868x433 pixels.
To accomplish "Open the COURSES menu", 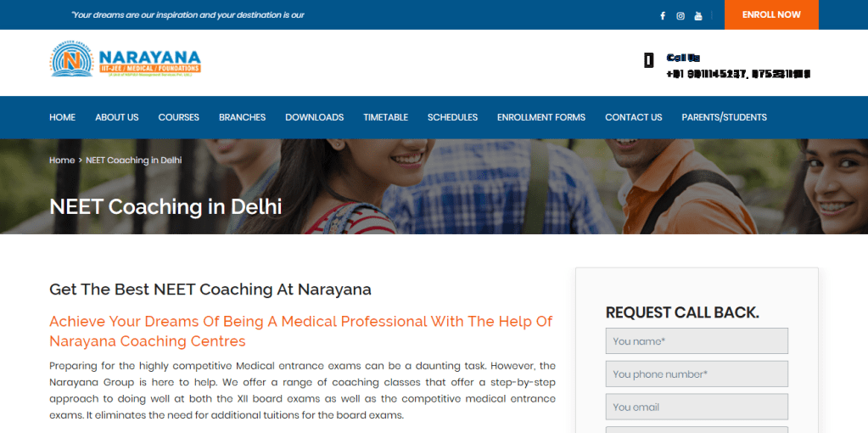I will (x=179, y=117).
